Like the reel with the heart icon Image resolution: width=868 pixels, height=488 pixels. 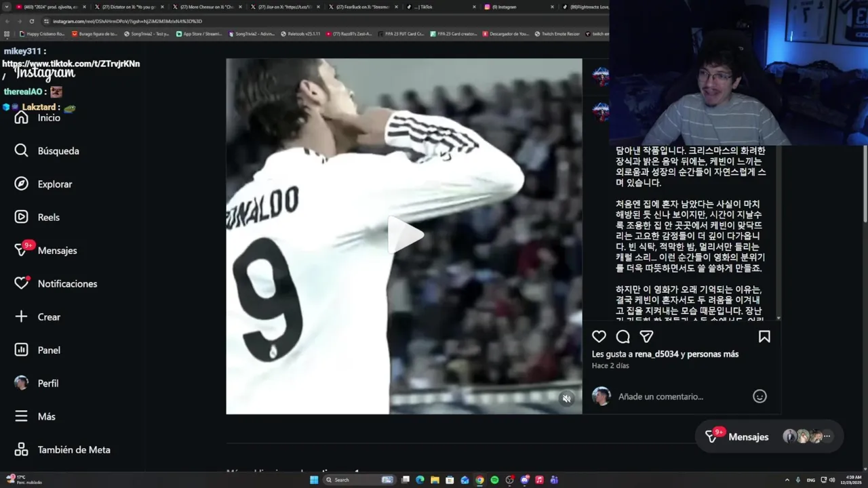599,337
